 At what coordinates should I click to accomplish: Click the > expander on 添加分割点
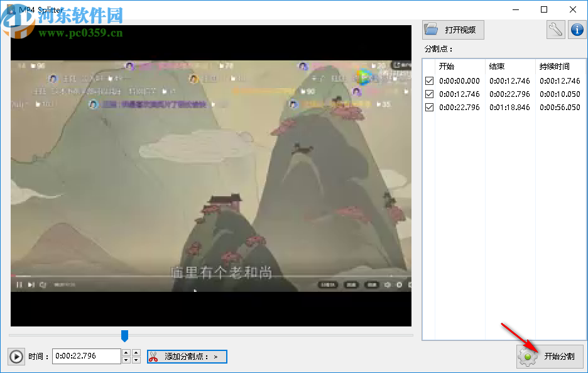214,356
